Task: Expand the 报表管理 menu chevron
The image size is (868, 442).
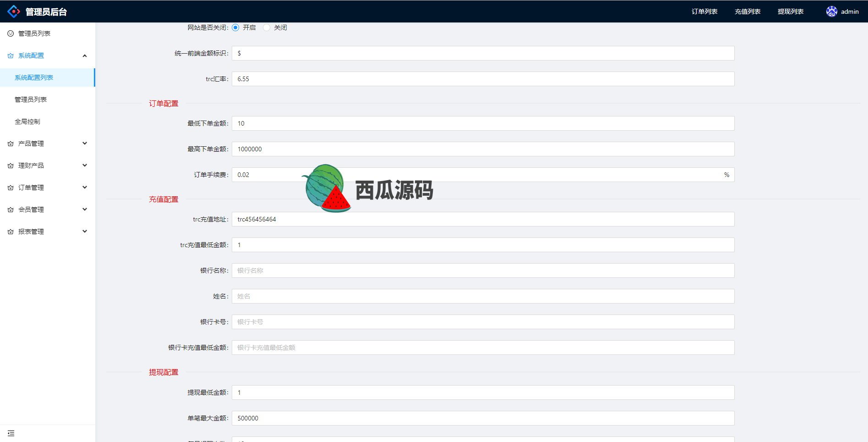Action: pyautogui.click(x=85, y=232)
